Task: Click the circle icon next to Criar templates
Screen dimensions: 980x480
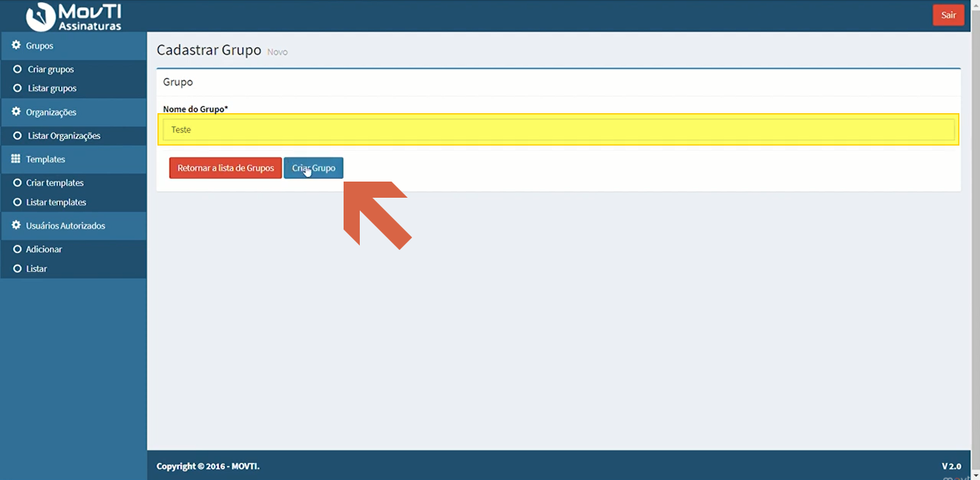Action: click(18, 182)
